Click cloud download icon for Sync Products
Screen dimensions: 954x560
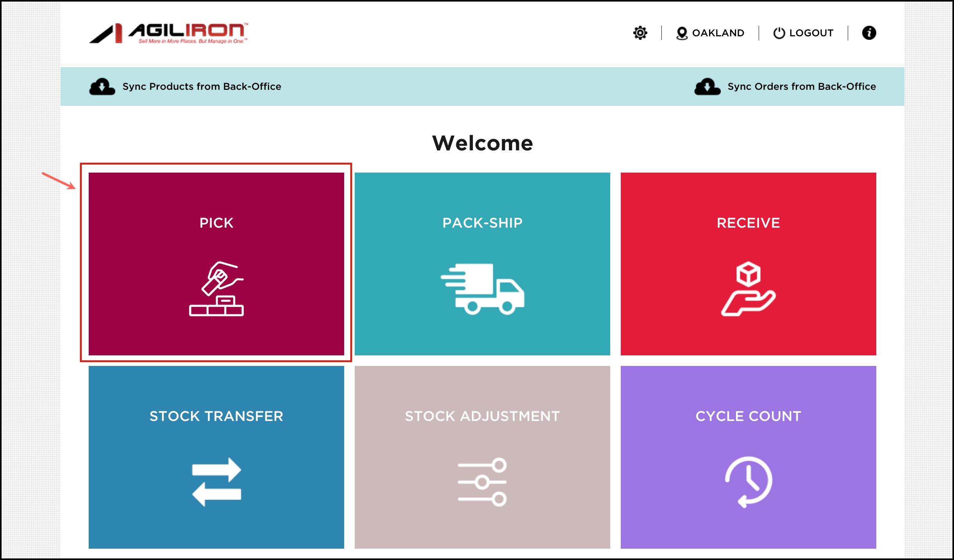click(102, 87)
